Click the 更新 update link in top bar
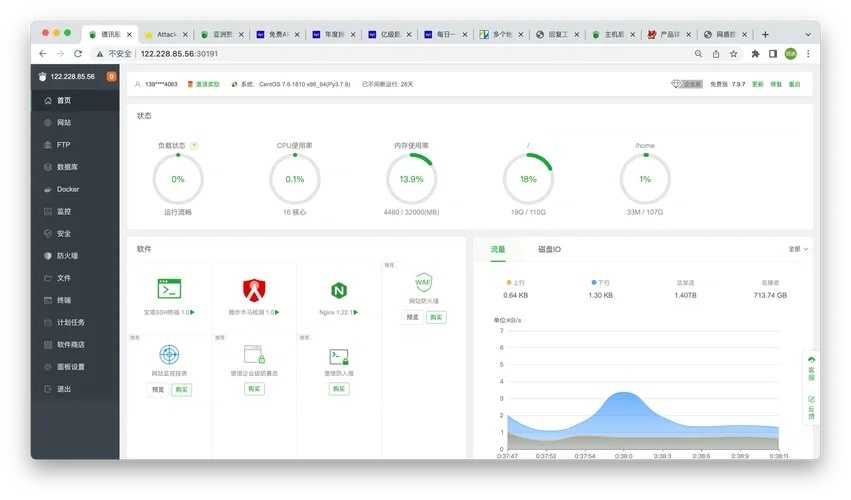Image resolution: width=851 pixels, height=500 pixels. pyautogui.click(x=758, y=84)
